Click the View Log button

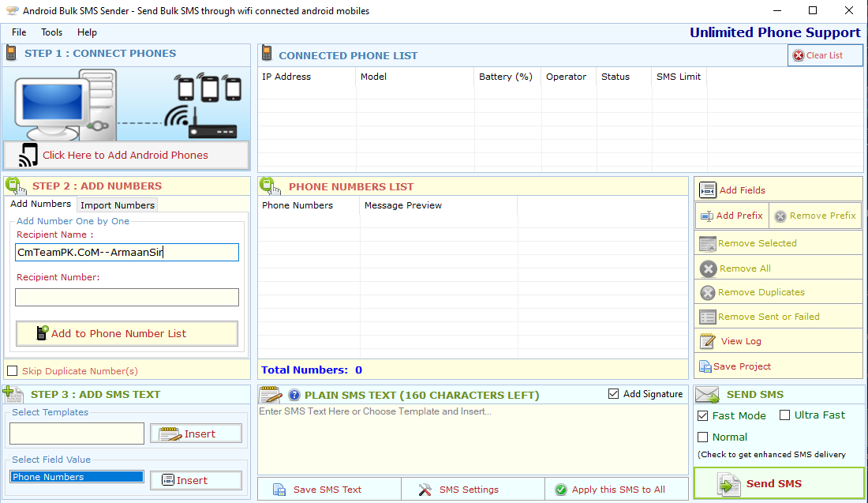point(778,341)
